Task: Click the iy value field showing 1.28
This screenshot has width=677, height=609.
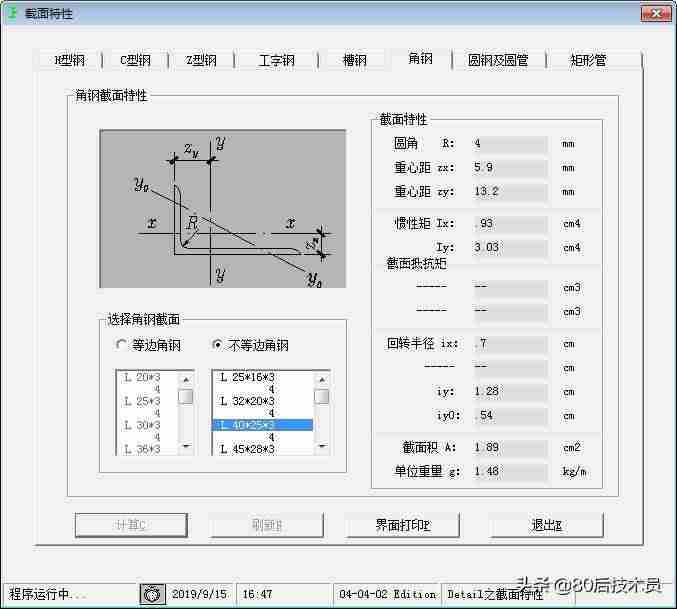Action: (510, 391)
